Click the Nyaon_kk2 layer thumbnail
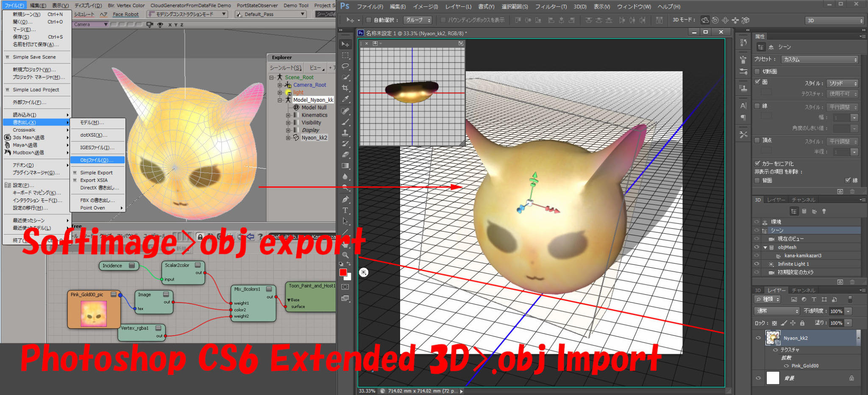The height and width of the screenshot is (395, 868). tap(773, 338)
